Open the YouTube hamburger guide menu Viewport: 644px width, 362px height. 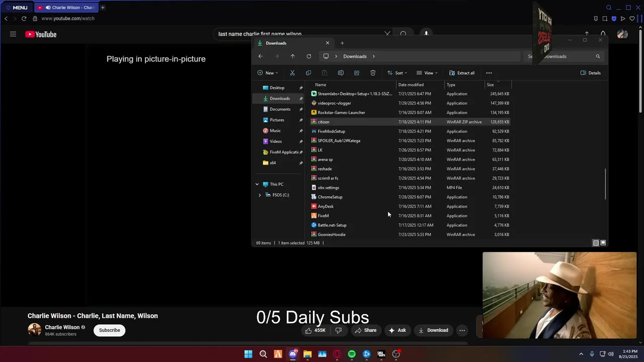coord(13,34)
